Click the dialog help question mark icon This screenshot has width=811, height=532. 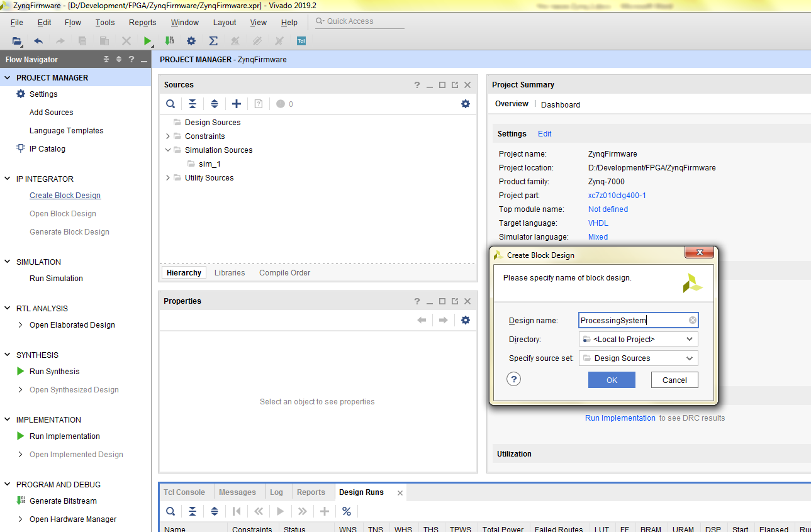pyautogui.click(x=514, y=379)
